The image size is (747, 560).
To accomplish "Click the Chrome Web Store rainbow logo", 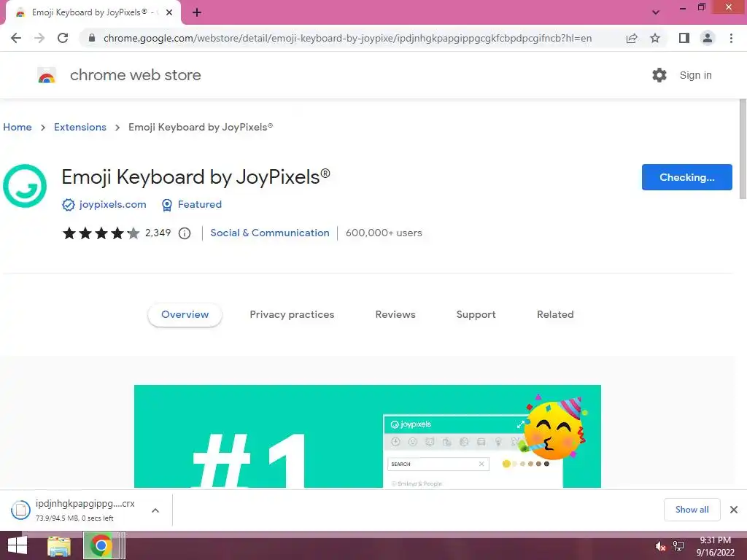I will click(x=47, y=75).
